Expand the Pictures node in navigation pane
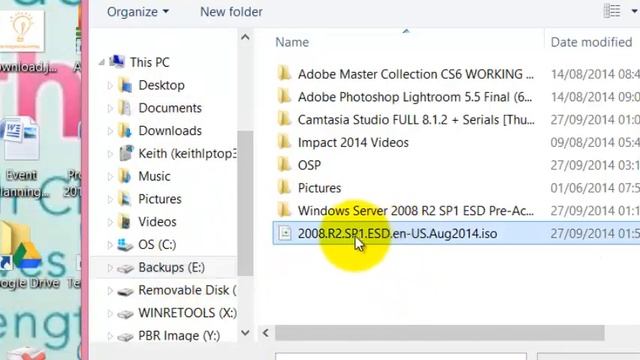Screen dimensions: 640x360 pos(110,199)
